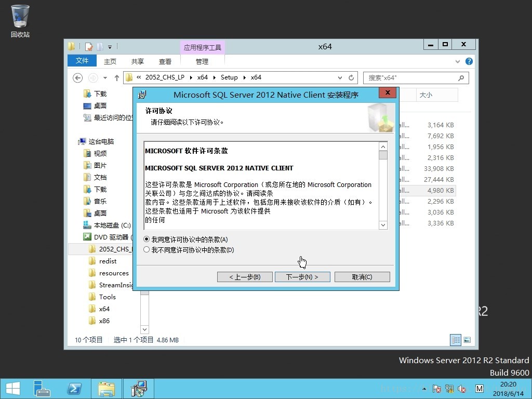Show hidden tray icons arrow
532x399 pixels.
(424, 389)
